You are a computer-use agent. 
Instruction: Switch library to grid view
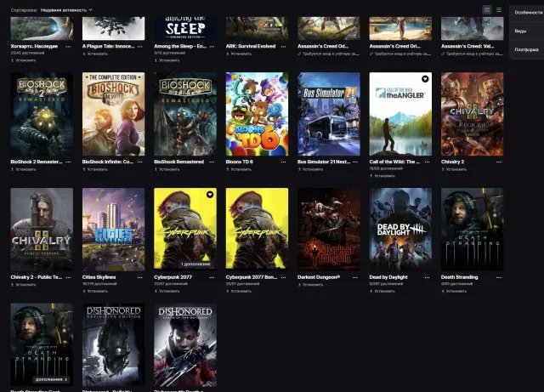point(487,10)
